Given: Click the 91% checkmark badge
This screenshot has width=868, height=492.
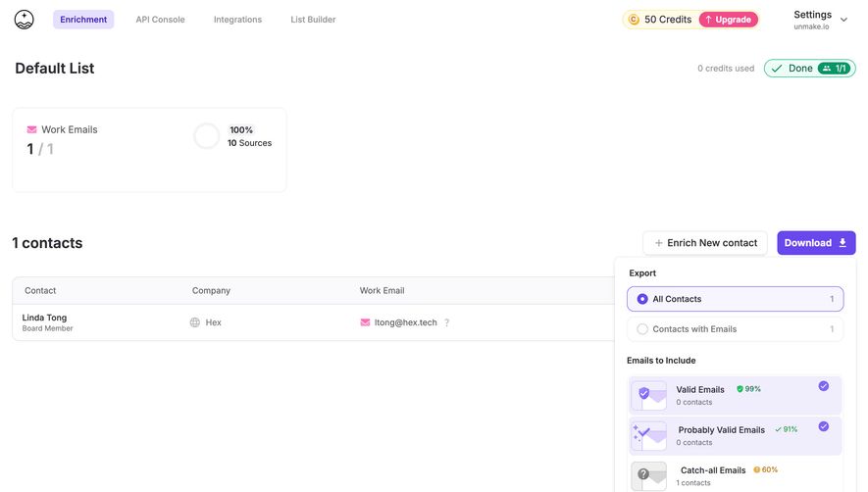Looking at the screenshot, I should [x=786, y=429].
